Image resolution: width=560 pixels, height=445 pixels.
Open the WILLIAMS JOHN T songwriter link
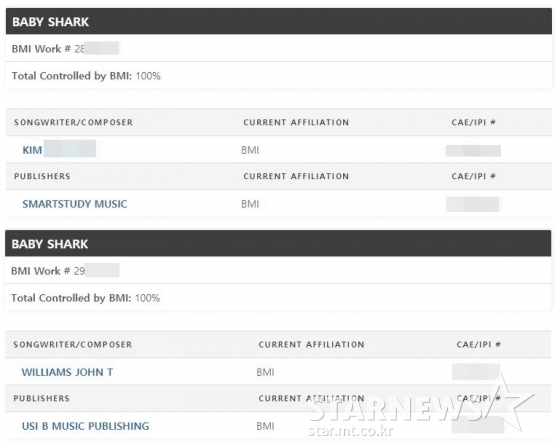pyautogui.click(x=67, y=372)
